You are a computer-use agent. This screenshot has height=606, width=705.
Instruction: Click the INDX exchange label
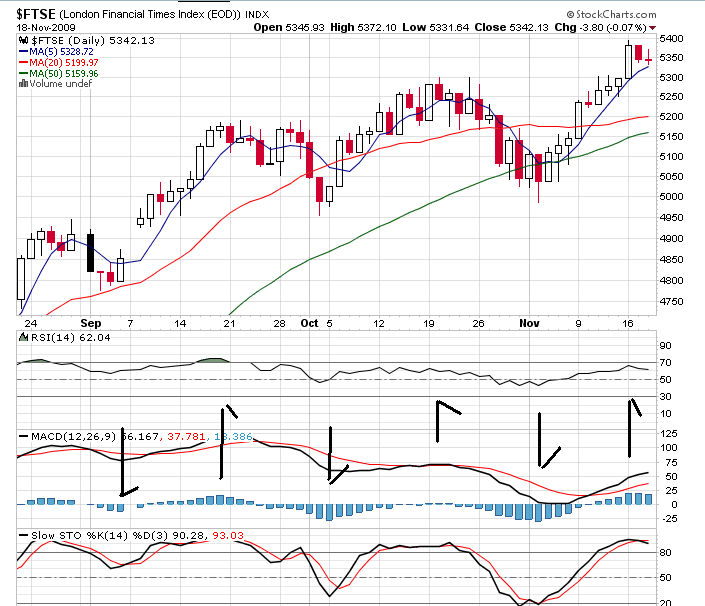257,15
